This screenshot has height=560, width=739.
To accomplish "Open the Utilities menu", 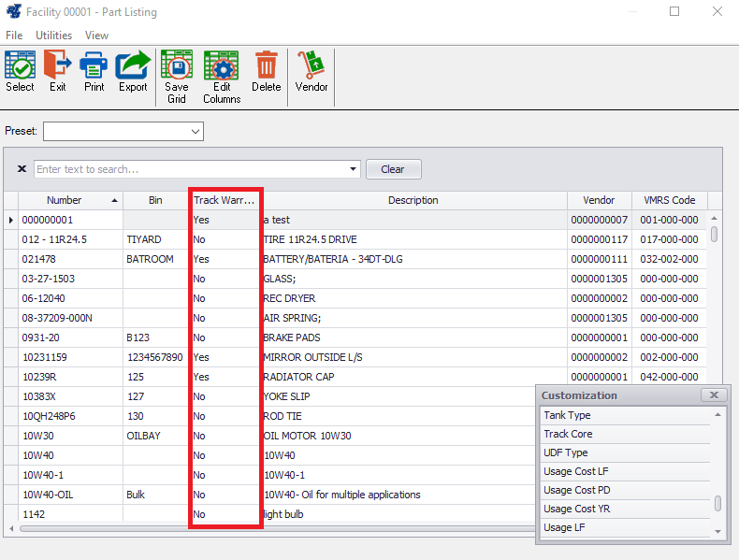I will [53, 35].
